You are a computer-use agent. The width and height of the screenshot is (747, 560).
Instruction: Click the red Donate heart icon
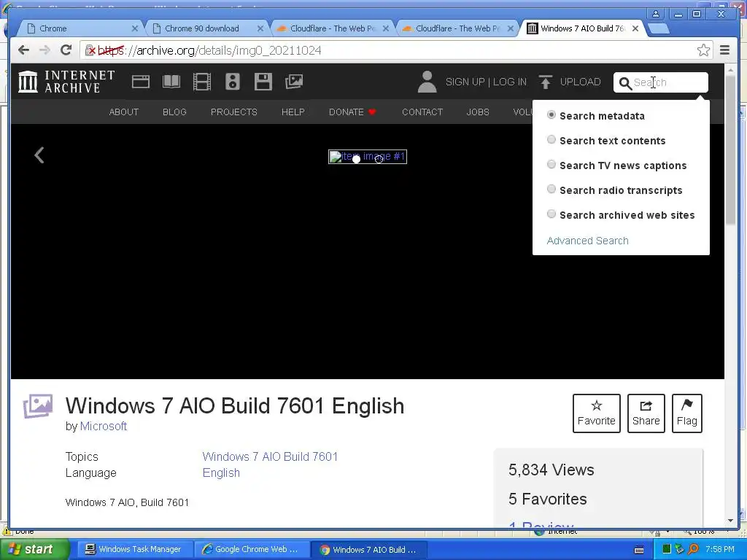click(x=372, y=112)
